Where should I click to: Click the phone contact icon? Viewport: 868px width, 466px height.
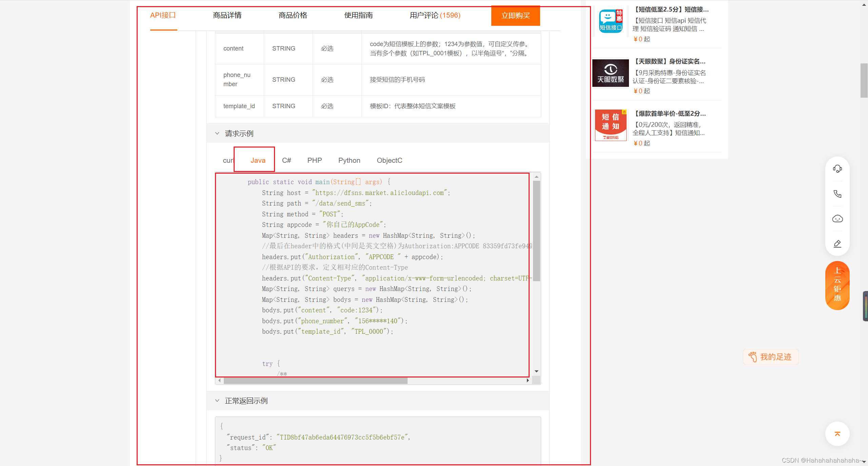tap(837, 194)
